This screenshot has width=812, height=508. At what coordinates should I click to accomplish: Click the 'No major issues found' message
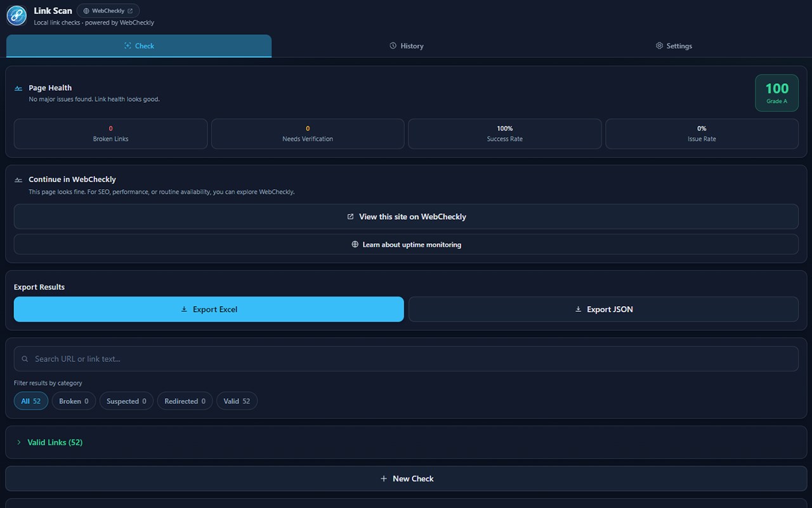pos(95,99)
